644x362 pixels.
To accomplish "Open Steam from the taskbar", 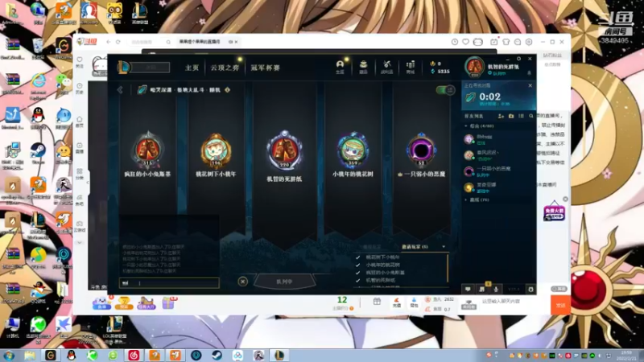I will [217, 356].
